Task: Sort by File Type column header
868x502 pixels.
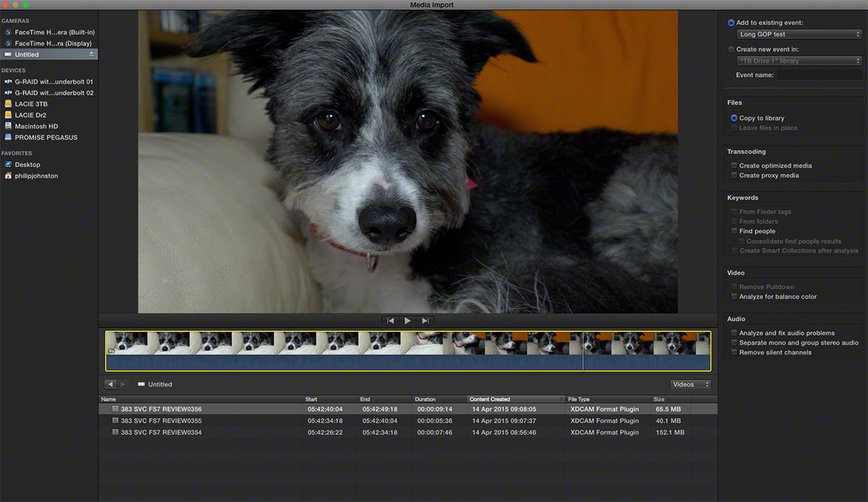Action: pos(608,399)
